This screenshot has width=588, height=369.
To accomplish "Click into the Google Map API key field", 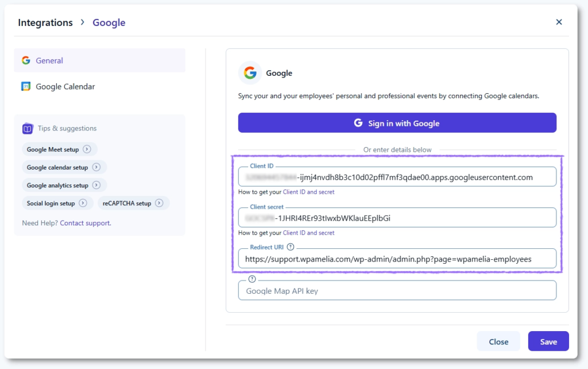I will point(397,291).
